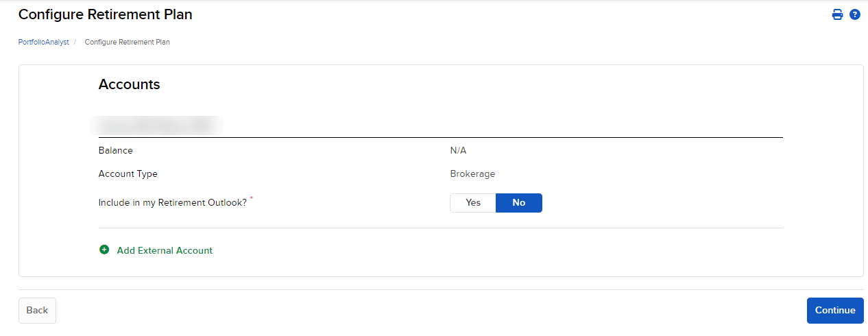Click the green plus icon

point(104,250)
